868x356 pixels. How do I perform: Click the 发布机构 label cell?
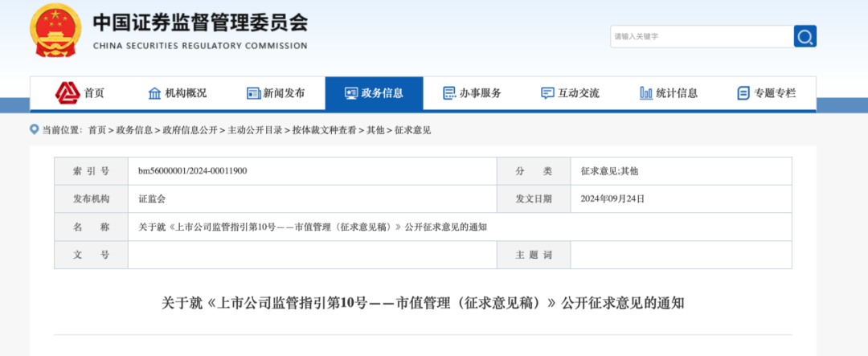coord(92,198)
